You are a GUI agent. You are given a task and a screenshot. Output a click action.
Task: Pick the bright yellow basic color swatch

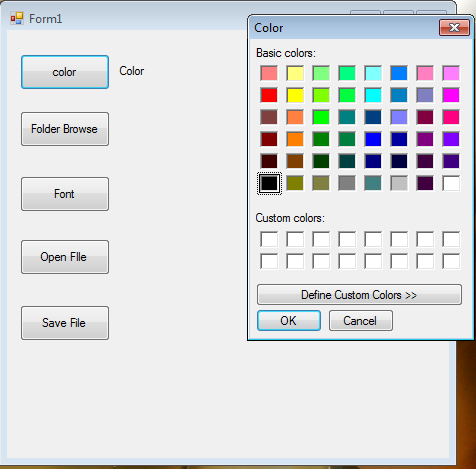click(x=295, y=95)
